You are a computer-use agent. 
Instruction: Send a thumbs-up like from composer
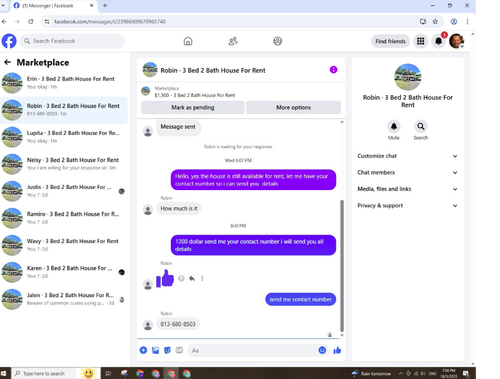[x=337, y=350]
